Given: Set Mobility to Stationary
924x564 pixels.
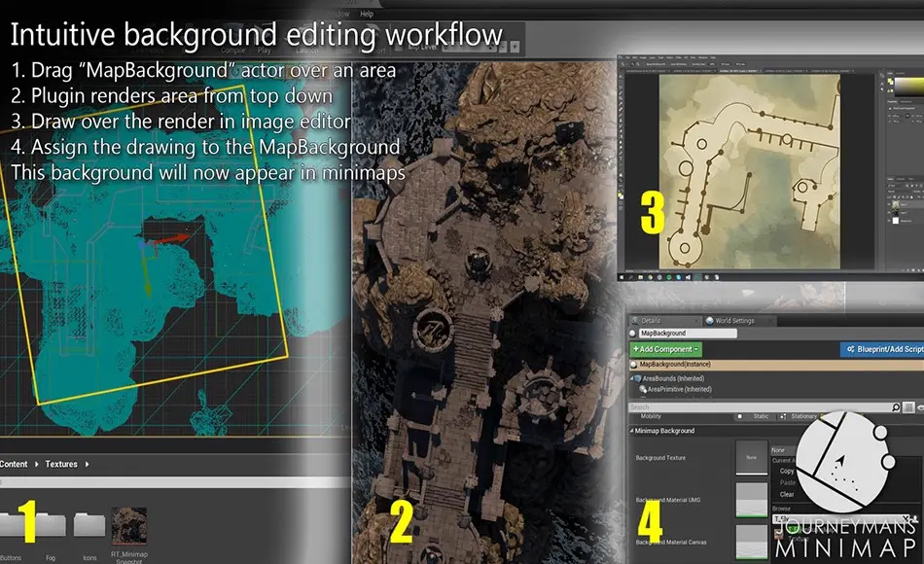Looking at the screenshot, I should coord(798,416).
